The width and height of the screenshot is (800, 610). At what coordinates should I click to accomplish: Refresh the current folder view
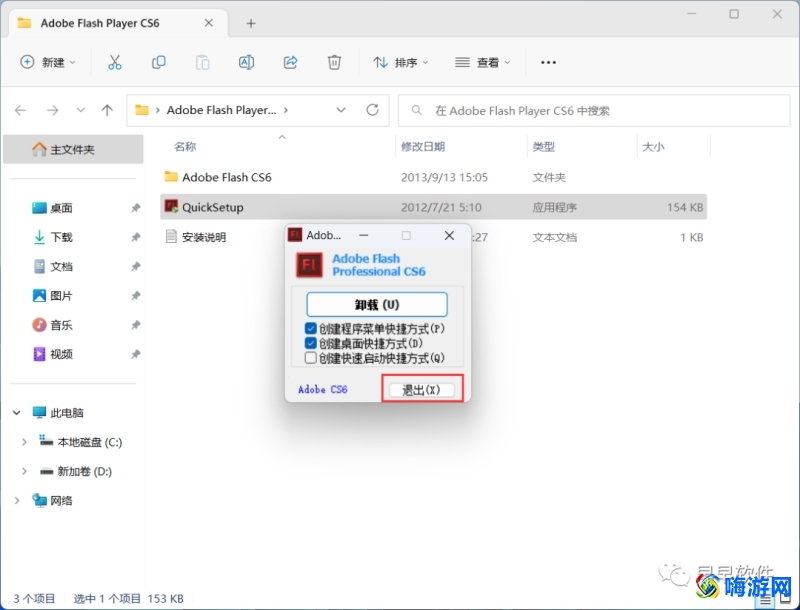[373, 110]
